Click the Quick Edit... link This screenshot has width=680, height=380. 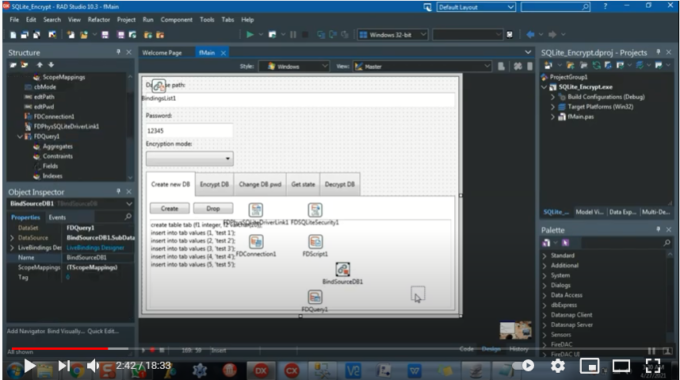coord(103,331)
